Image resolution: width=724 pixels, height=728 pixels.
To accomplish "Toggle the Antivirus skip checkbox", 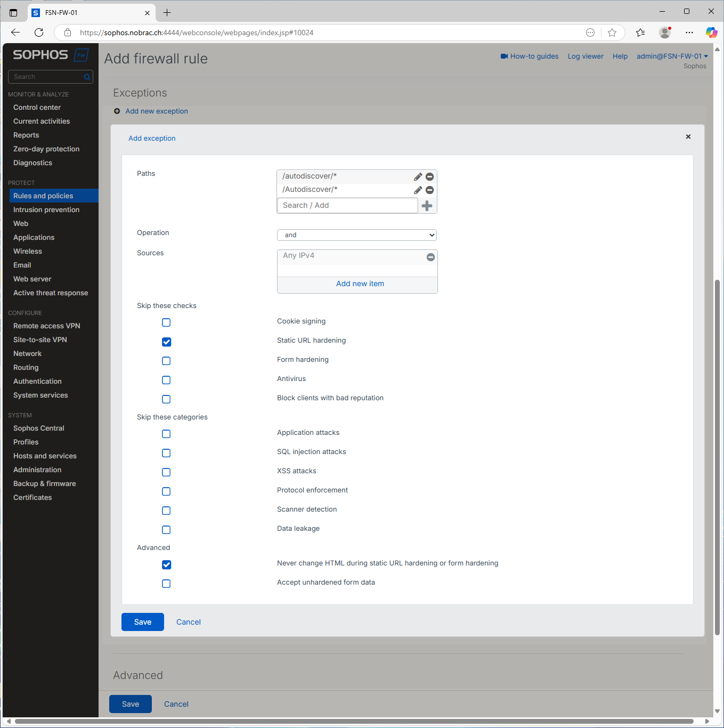I will [166, 380].
